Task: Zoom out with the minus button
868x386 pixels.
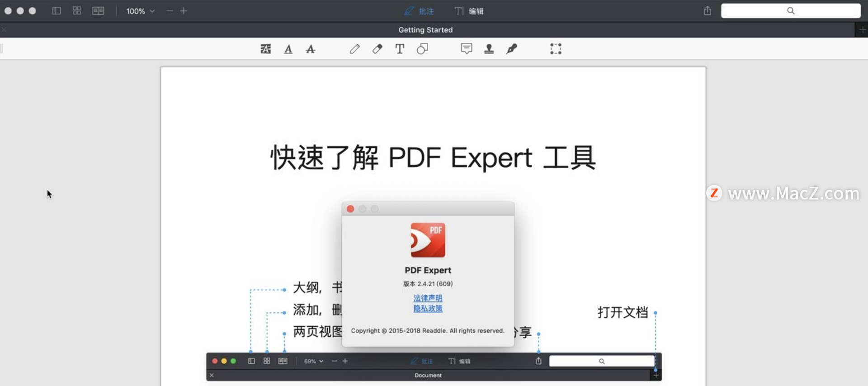Action: point(170,11)
